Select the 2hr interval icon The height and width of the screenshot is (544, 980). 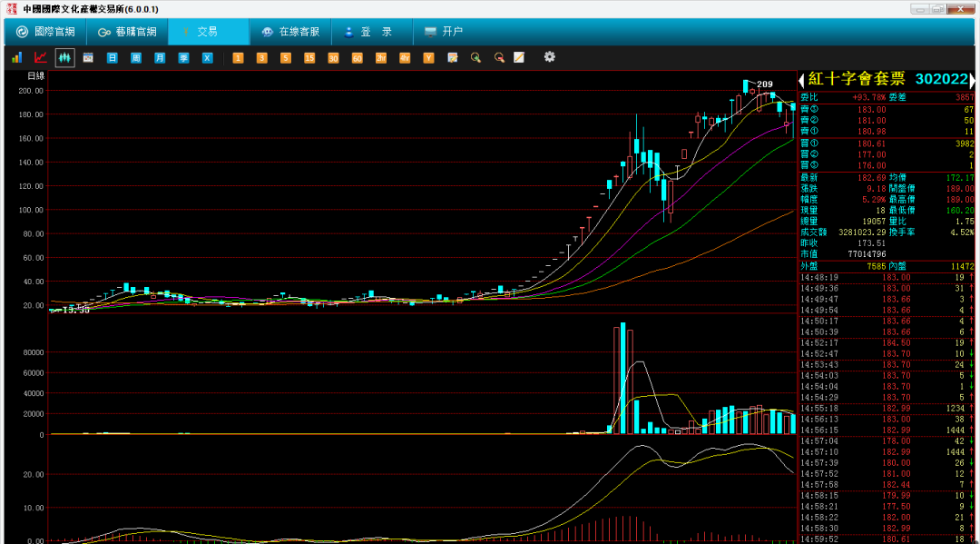point(380,57)
